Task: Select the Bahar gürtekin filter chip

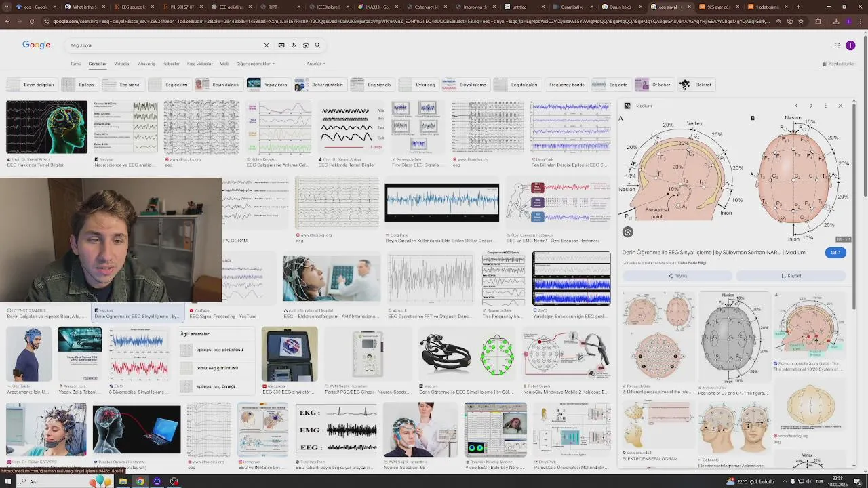Action: 319,85
